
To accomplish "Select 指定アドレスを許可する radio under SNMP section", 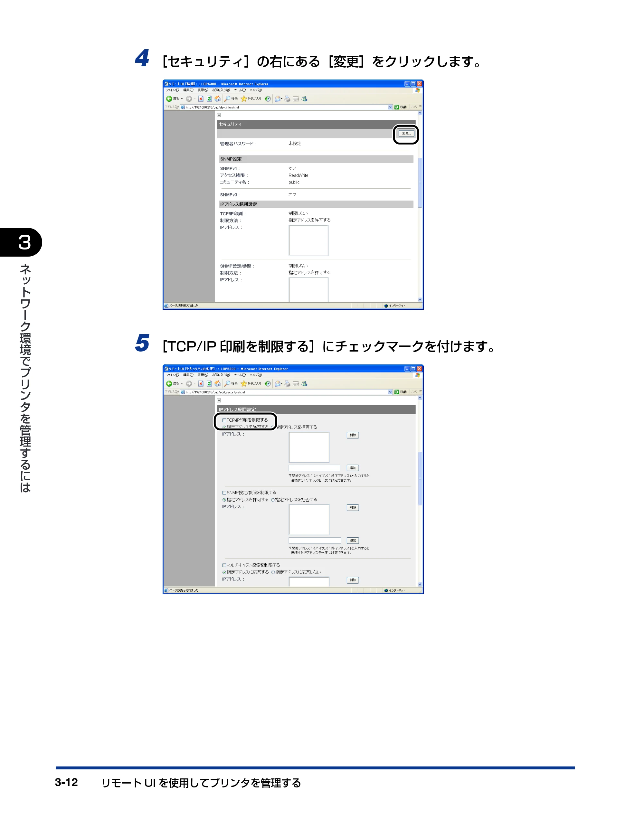I will point(224,500).
